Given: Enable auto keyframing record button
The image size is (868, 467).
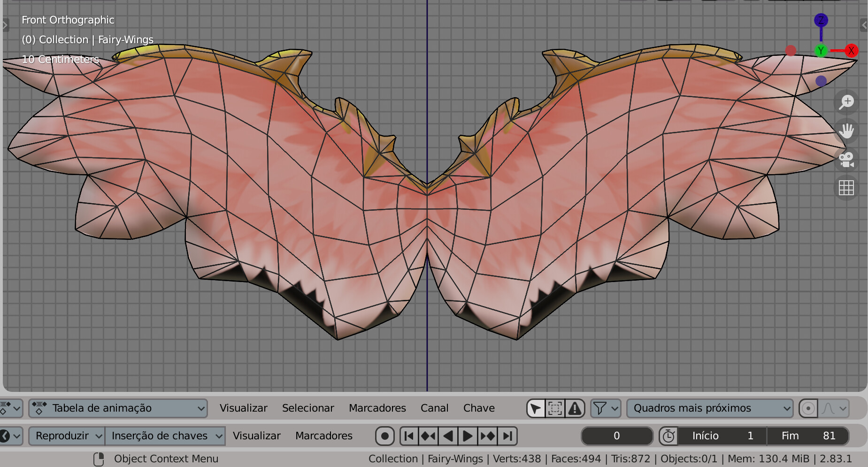Looking at the screenshot, I should click(384, 436).
